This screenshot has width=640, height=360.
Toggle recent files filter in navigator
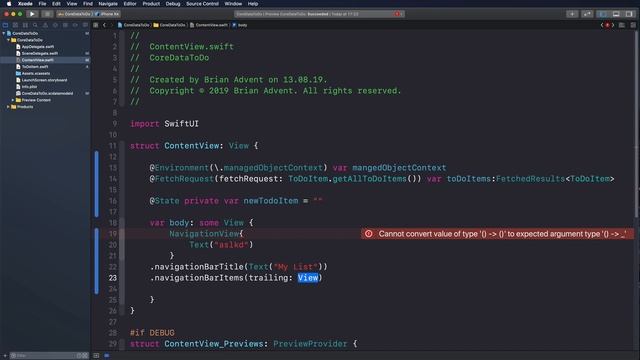pyautogui.click(x=80, y=356)
